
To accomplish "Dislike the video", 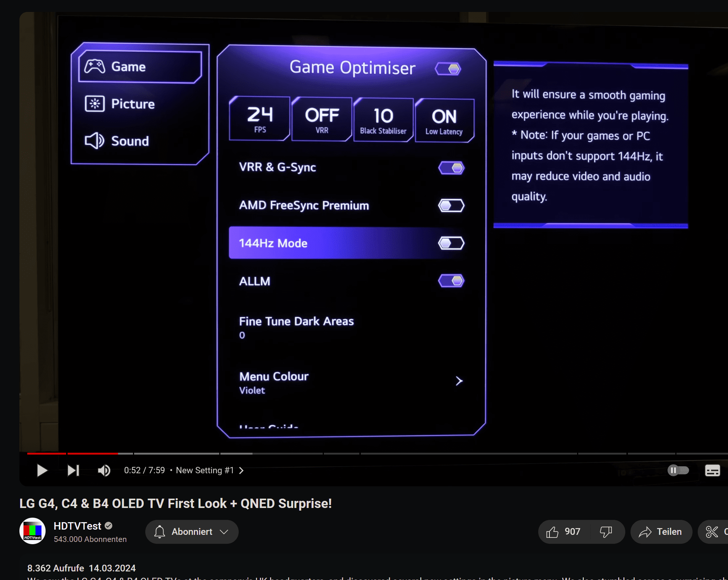I will 606,532.
